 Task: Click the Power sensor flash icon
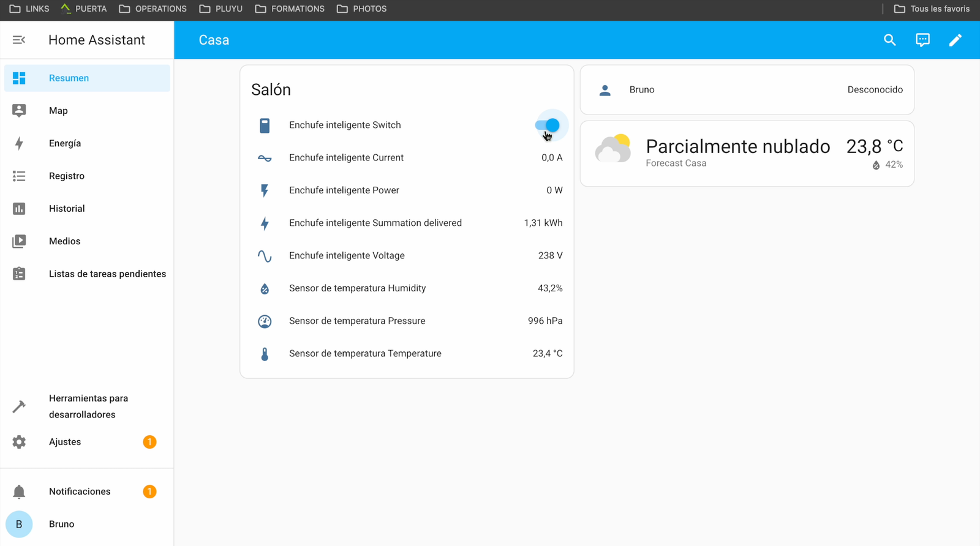click(x=265, y=190)
